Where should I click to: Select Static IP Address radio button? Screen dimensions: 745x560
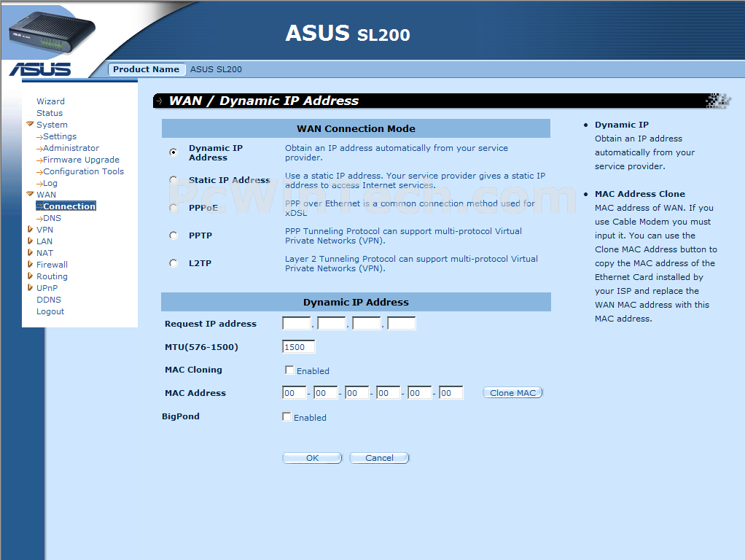(x=173, y=179)
